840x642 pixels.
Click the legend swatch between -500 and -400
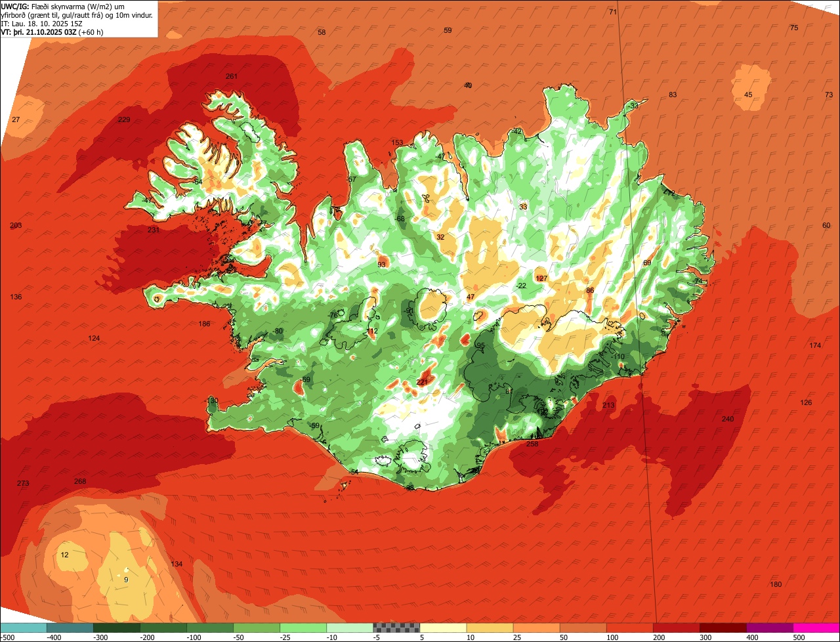click(24, 628)
